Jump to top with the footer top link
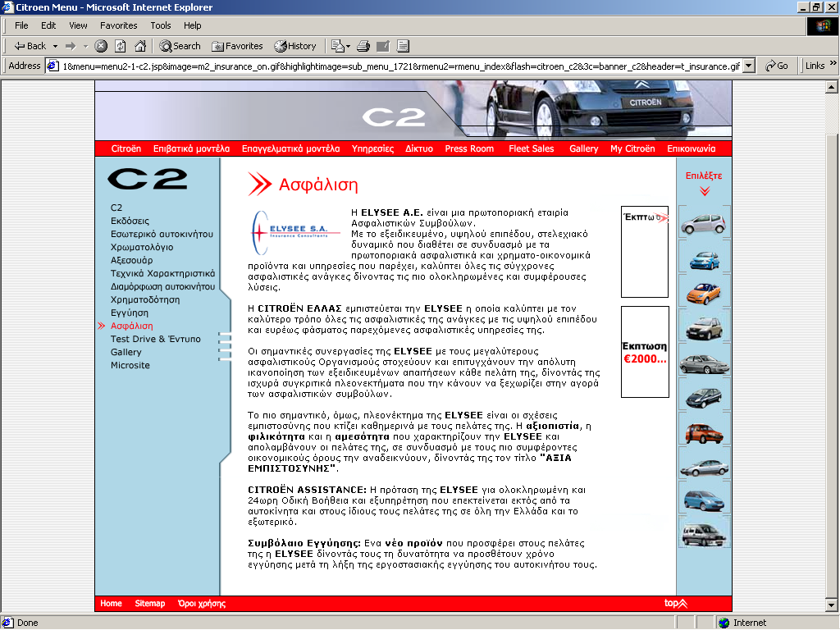Viewport: 840px width, 630px height. (676, 603)
